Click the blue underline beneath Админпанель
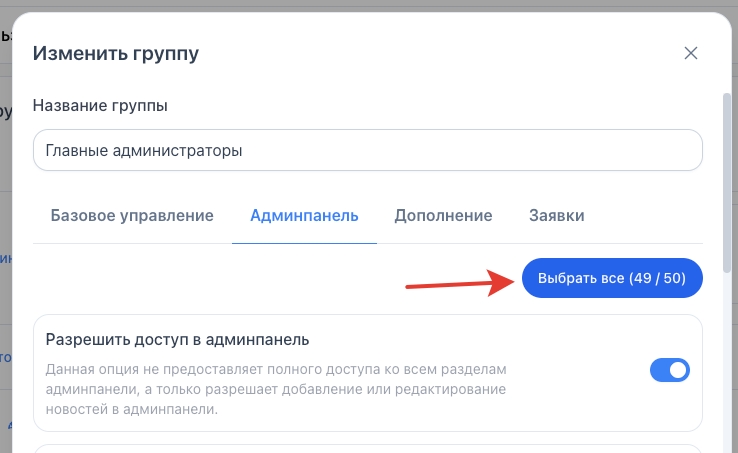738x453 pixels. (x=304, y=243)
